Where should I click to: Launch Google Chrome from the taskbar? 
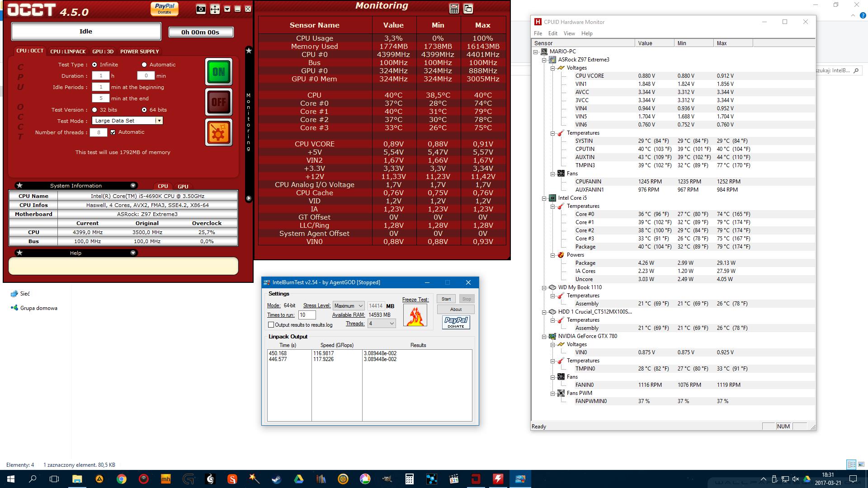coord(122,479)
